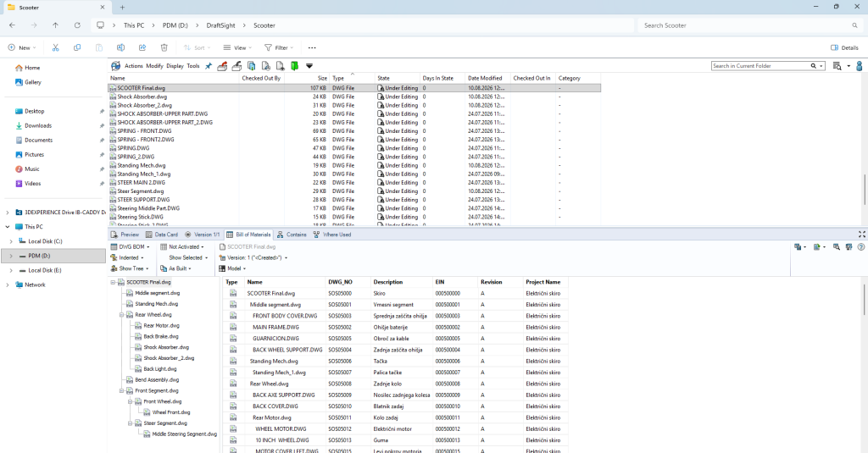The width and height of the screenshot is (868, 453).
Task: Open the Version 1 Created dropdown
Action: (x=253, y=257)
